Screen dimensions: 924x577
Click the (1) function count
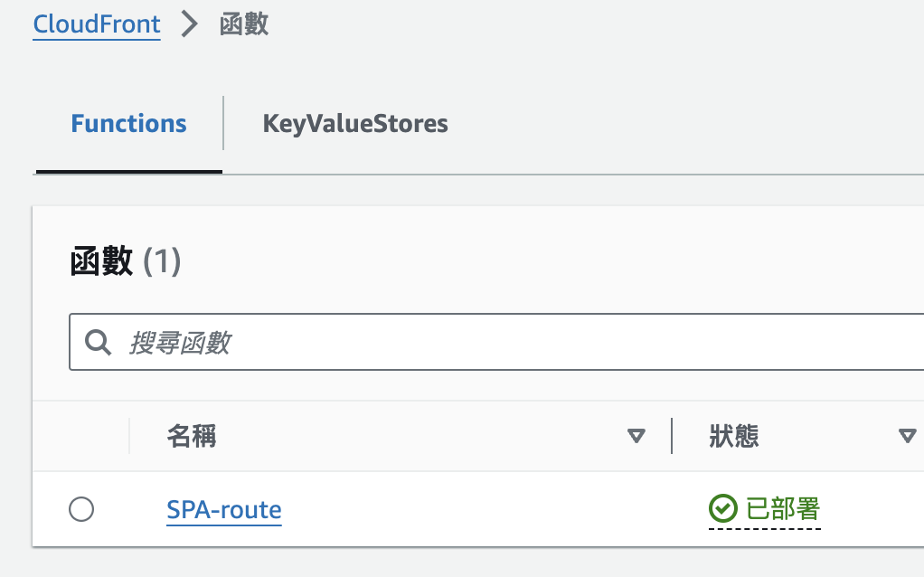(x=163, y=263)
